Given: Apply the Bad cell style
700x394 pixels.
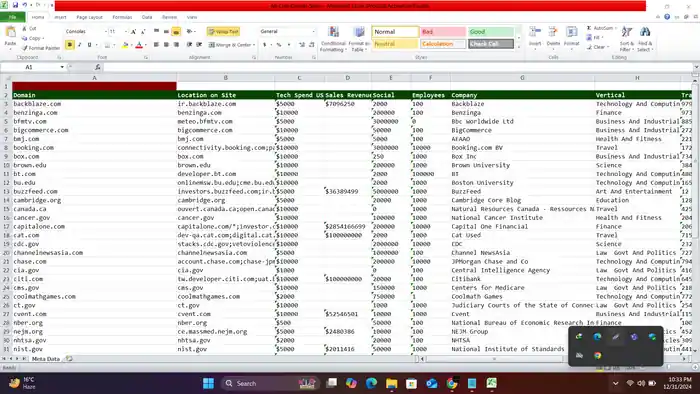Looking at the screenshot, I should click(x=443, y=32).
